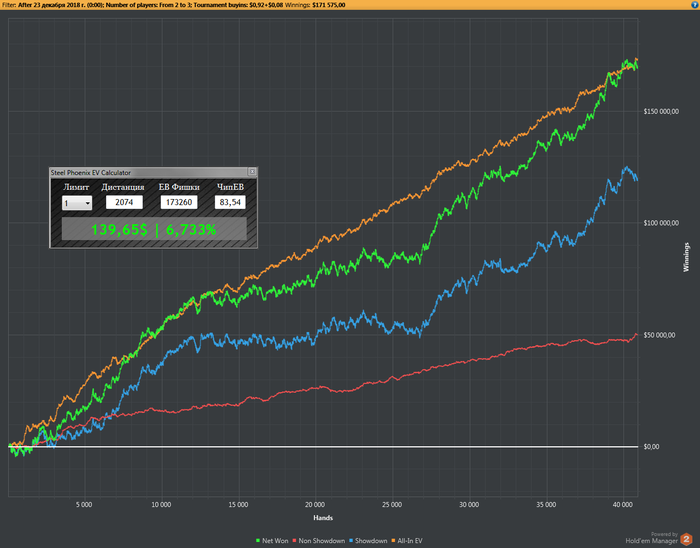The width and height of the screenshot is (700, 548).
Task: Click the 40 000 hands axis label
Action: click(623, 505)
